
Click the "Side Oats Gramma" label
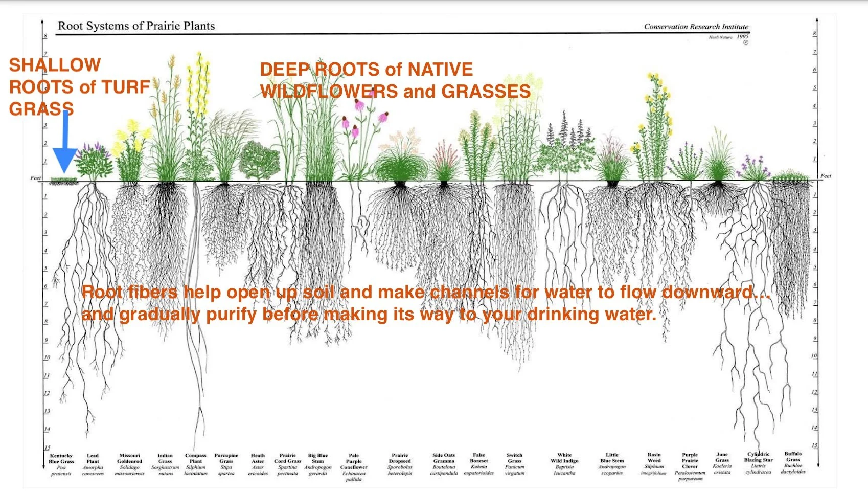444,458
